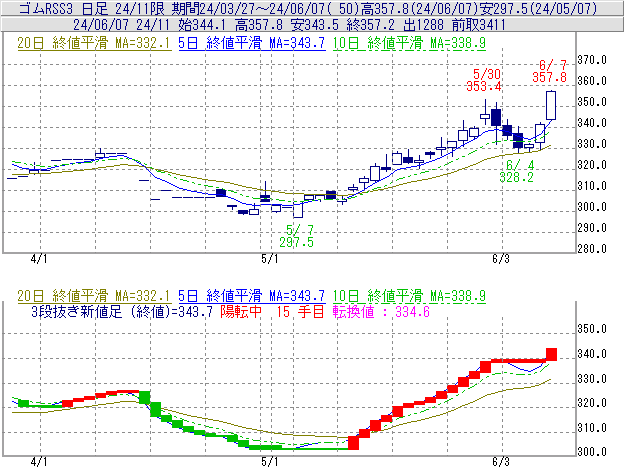Select the '5日 終値平滑 MA=343.7' legend in upper chart
This screenshot has height=475, width=624.
pyautogui.click(x=252, y=43)
